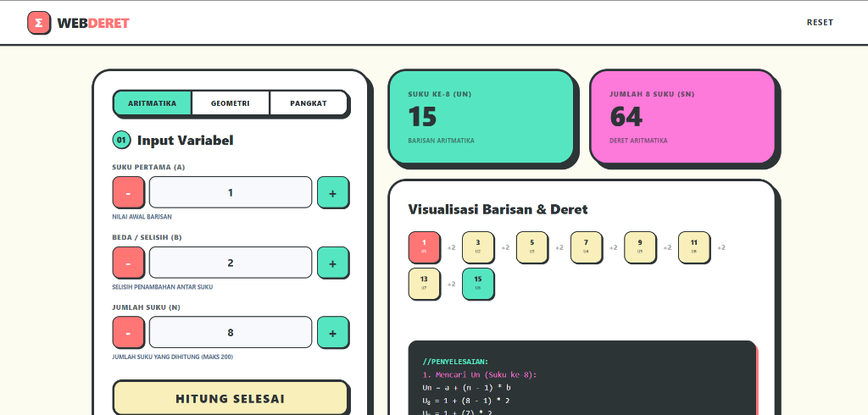Click the HITUNG SELESAI button
The height and width of the screenshot is (415, 868).
pyautogui.click(x=231, y=398)
